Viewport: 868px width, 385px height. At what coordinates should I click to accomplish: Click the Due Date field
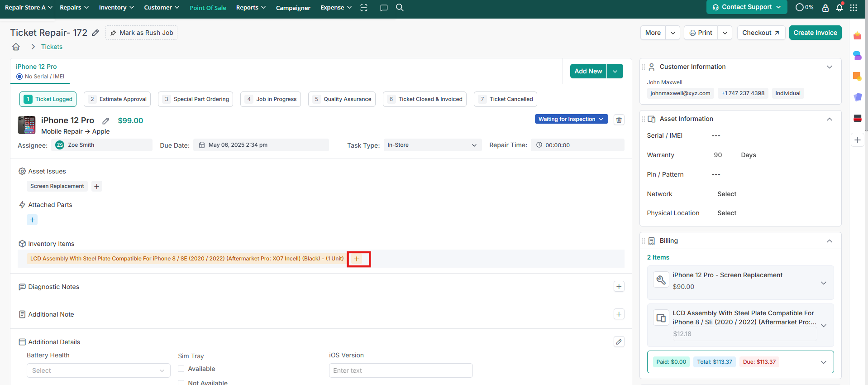(x=261, y=145)
